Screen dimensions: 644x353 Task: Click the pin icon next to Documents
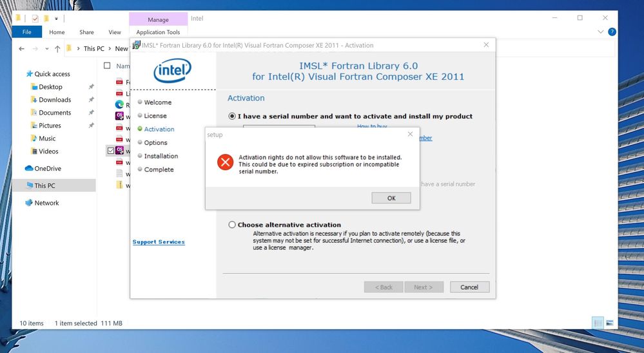[x=91, y=113]
